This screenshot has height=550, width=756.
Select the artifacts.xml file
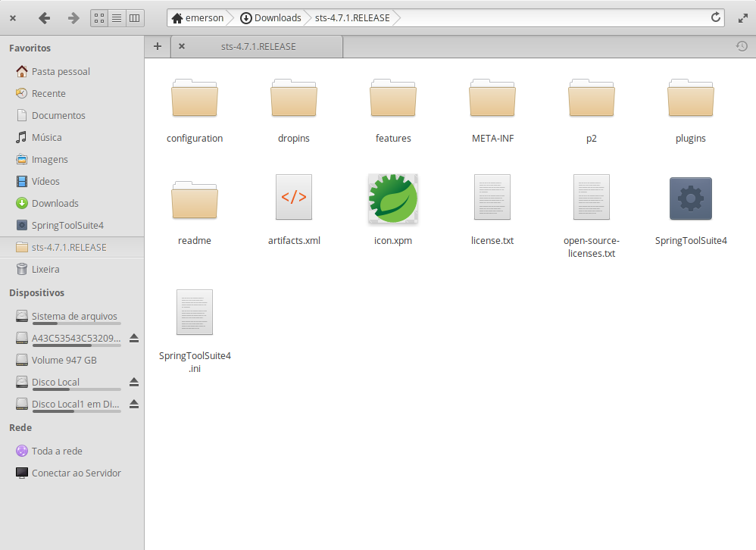(294, 210)
